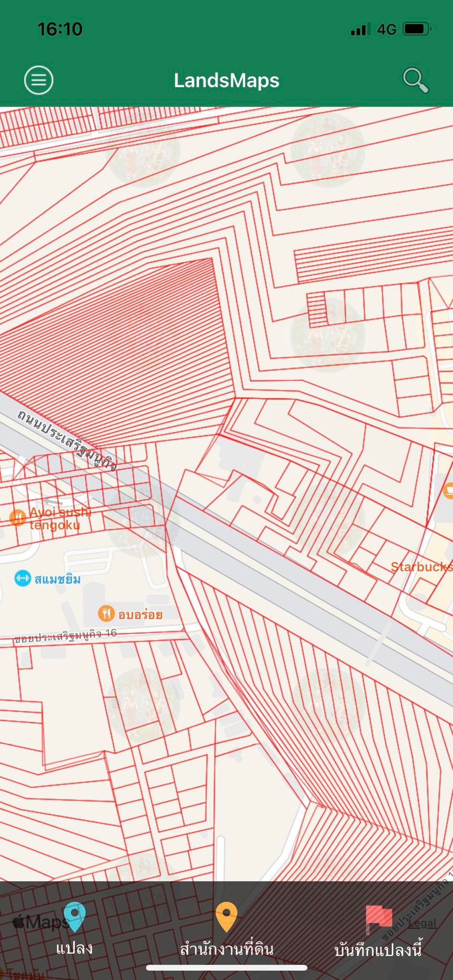453x980 pixels.
Task: Select the สแมชยิม gym marker icon
Action: 23,579
